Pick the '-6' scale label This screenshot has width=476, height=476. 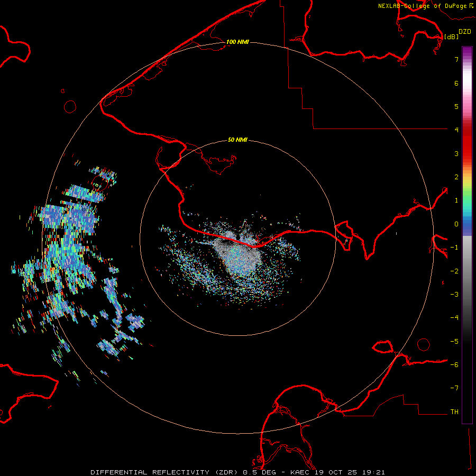point(454,365)
